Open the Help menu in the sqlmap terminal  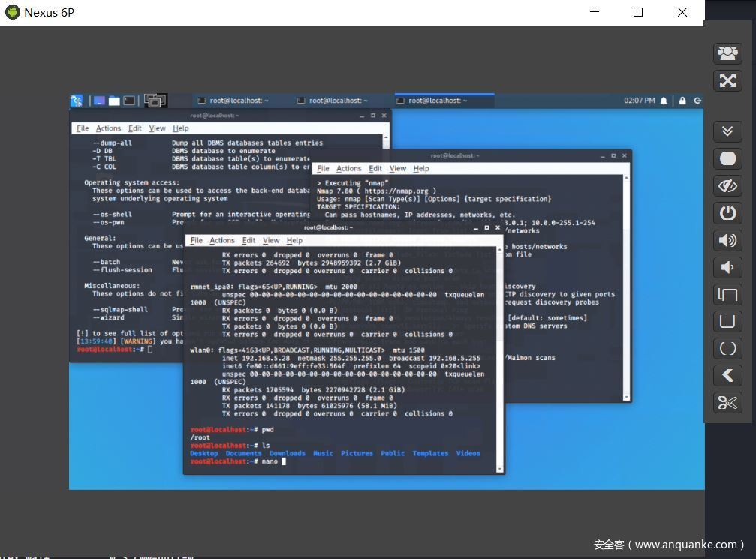(x=180, y=128)
